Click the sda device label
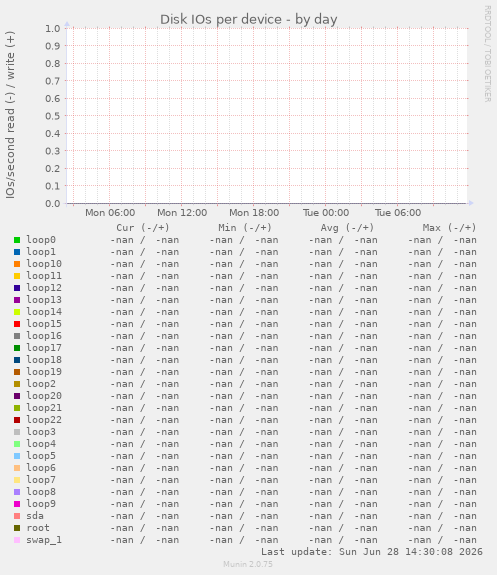 coord(35,516)
